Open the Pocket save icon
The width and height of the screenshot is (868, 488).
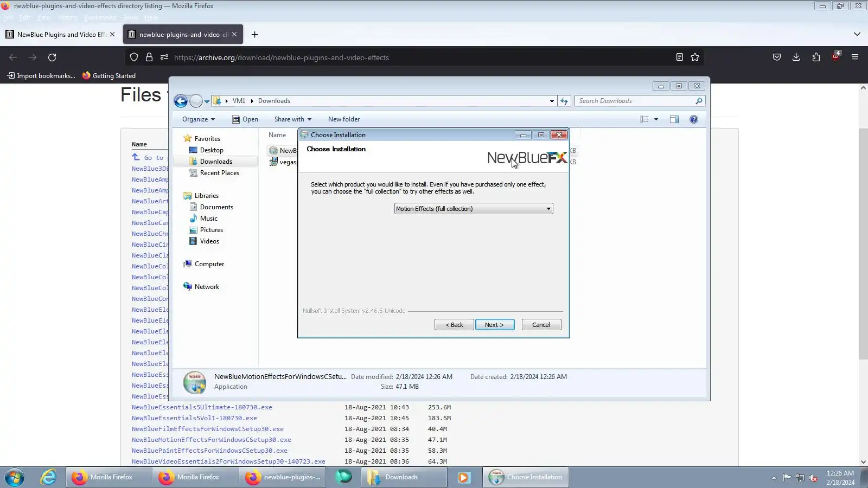tap(777, 57)
